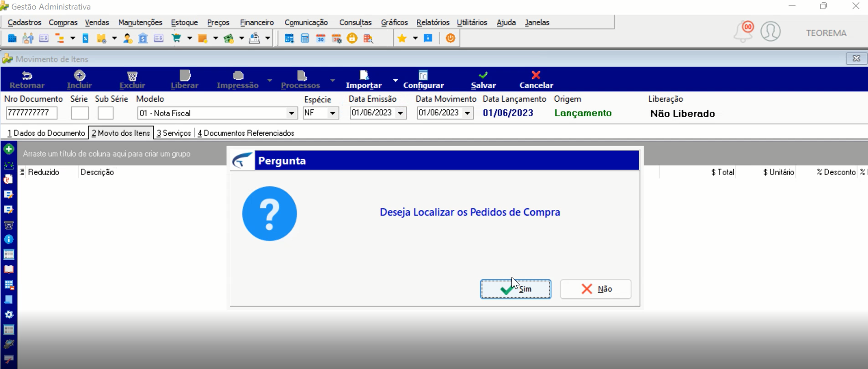Click the cash register icon in toolbar
This screenshot has height=369, width=868.
[x=255, y=38]
